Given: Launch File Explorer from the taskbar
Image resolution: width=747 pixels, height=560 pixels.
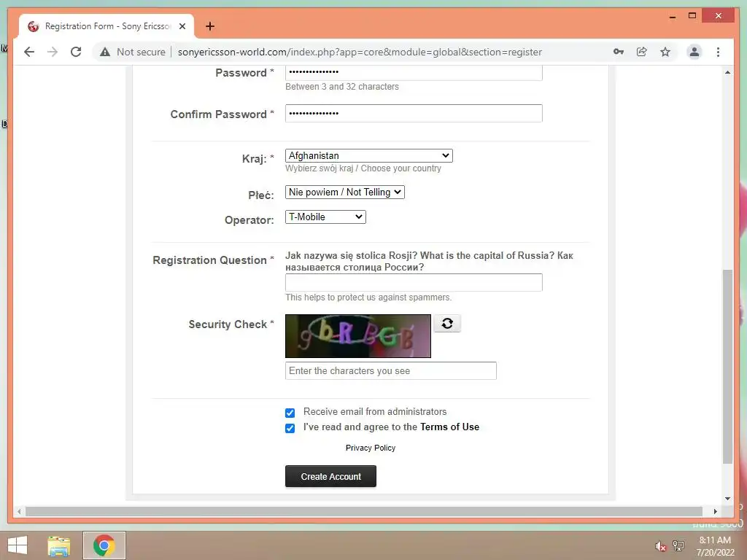Looking at the screenshot, I should click(x=59, y=545).
